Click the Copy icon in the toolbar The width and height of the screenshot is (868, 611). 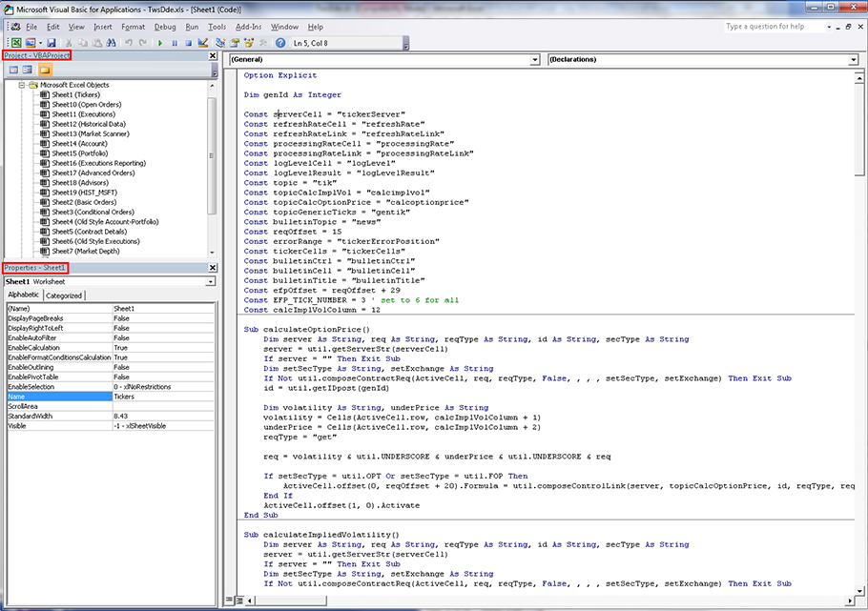click(x=83, y=43)
